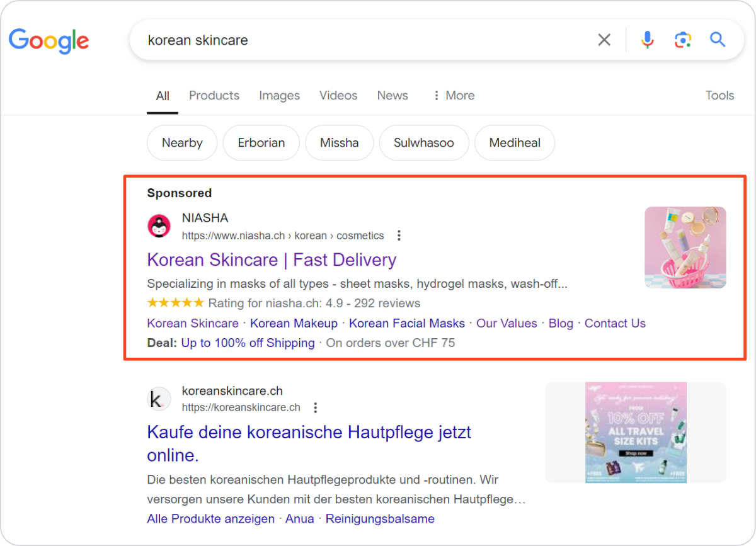Switch to the Images tab

pyautogui.click(x=279, y=96)
